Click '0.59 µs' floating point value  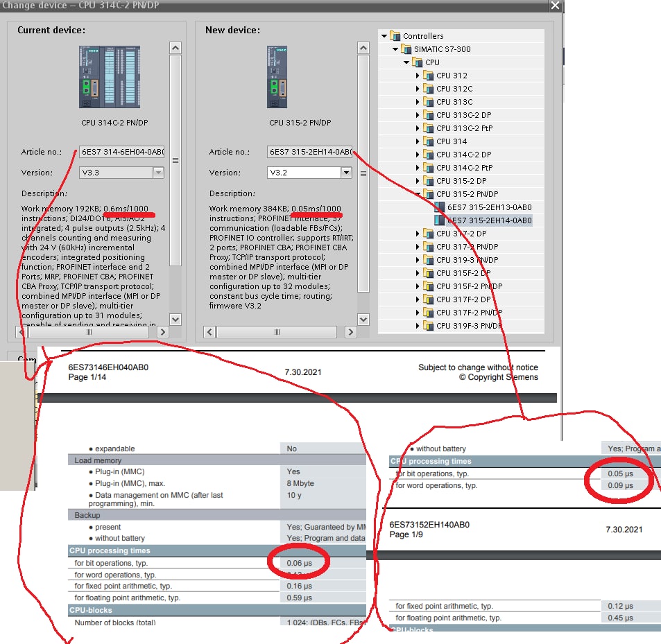(300, 598)
